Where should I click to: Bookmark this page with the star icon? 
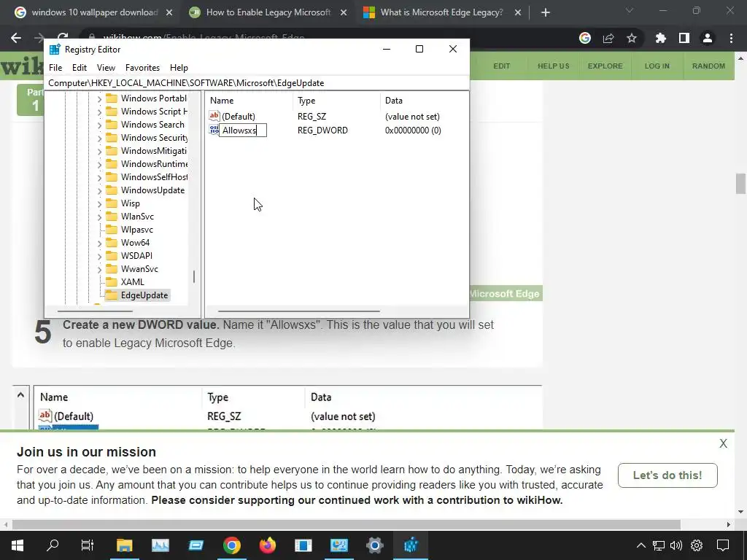[632, 38]
